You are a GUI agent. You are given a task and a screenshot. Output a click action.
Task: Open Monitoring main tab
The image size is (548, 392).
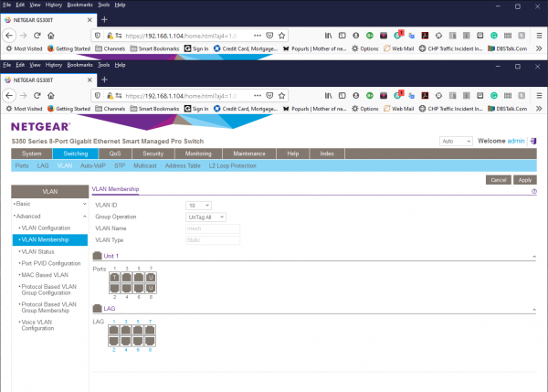point(198,154)
